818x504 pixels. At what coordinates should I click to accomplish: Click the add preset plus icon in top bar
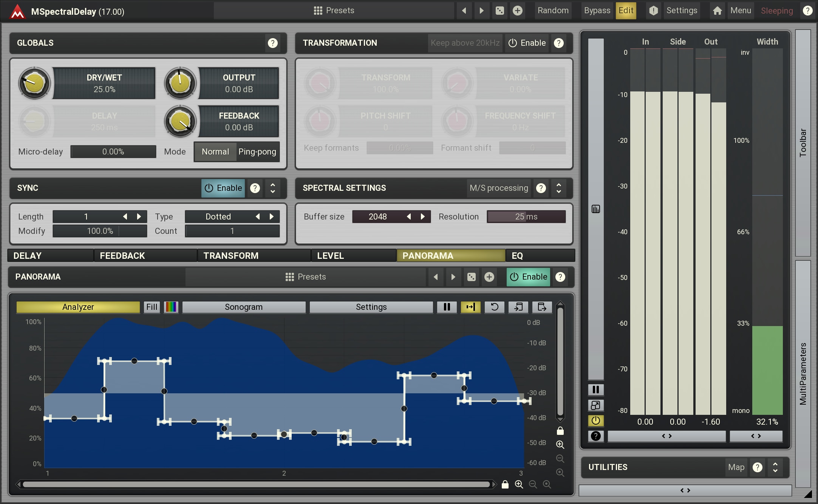[x=517, y=11]
